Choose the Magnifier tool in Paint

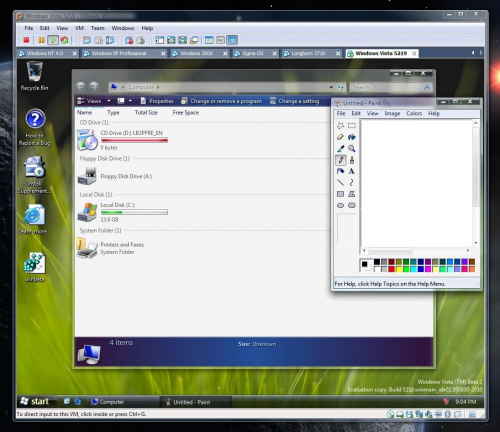tap(352, 148)
